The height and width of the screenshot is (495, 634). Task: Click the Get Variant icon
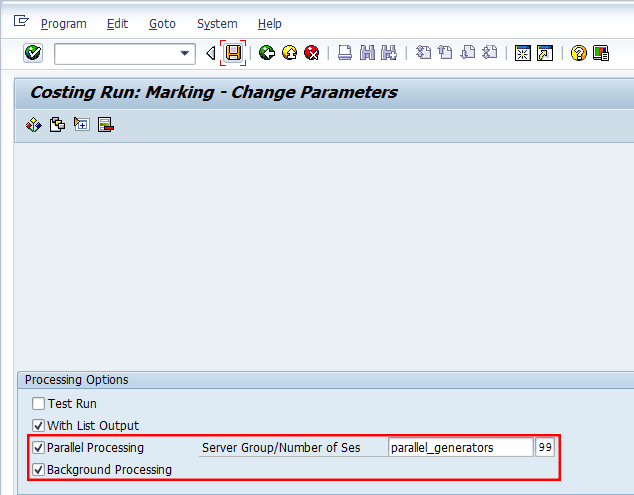[x=57, y=125]
